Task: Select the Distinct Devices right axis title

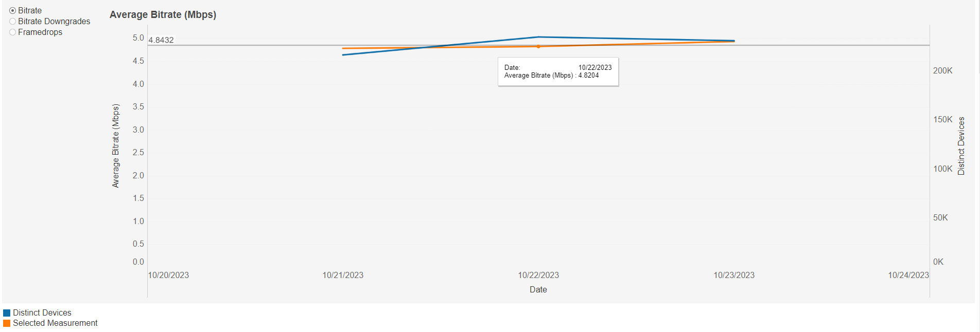Action: click(x=961, y=146)
